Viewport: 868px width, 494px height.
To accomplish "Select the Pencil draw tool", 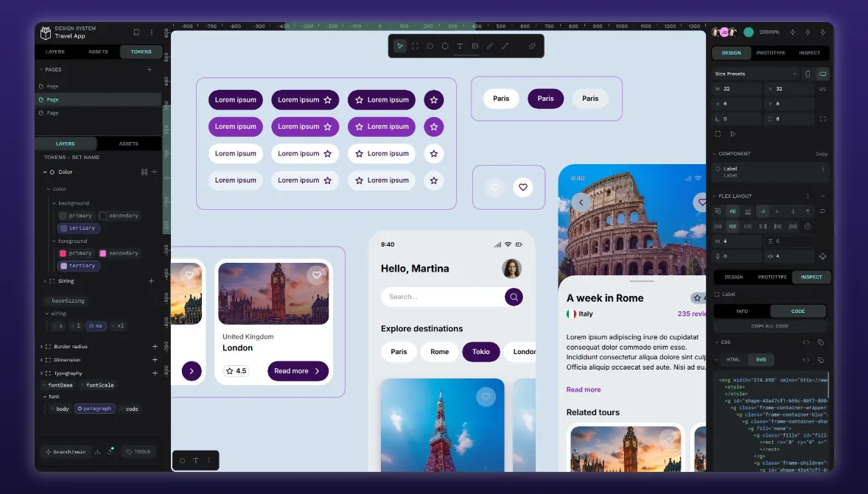I will point(490,46).
